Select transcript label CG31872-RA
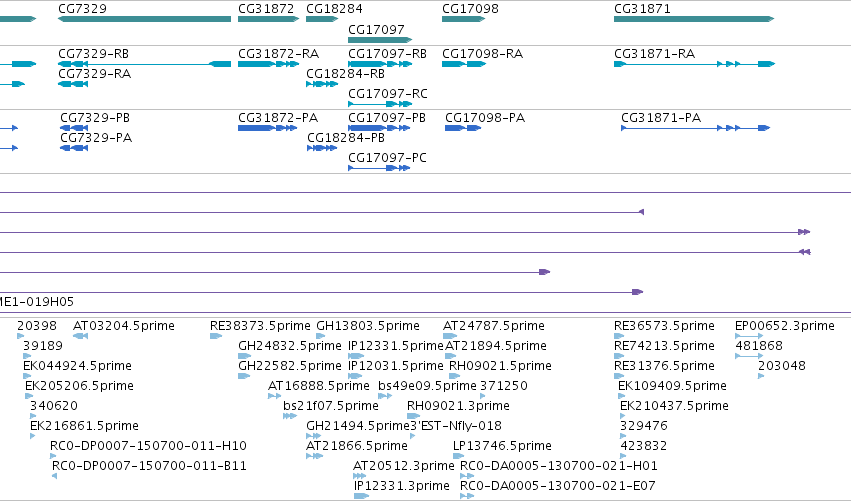The width and height of the screenshot is (851, 501). 278,54
